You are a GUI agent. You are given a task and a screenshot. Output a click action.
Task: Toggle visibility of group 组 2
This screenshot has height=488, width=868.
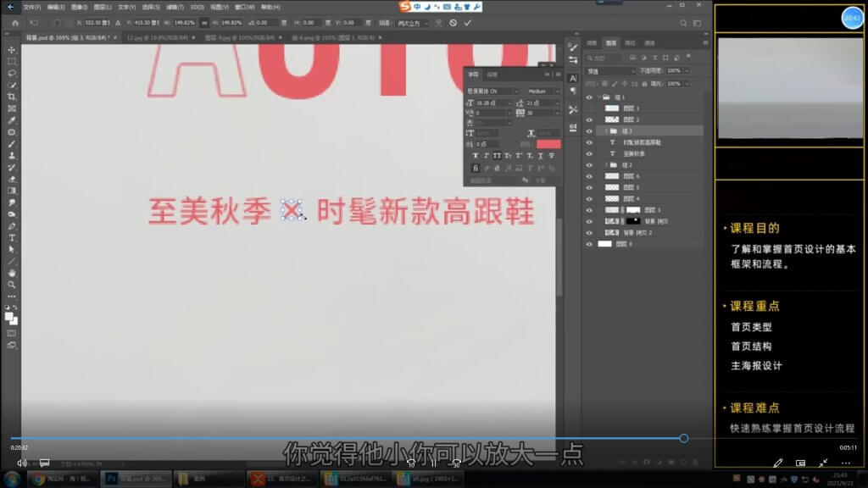589,165
